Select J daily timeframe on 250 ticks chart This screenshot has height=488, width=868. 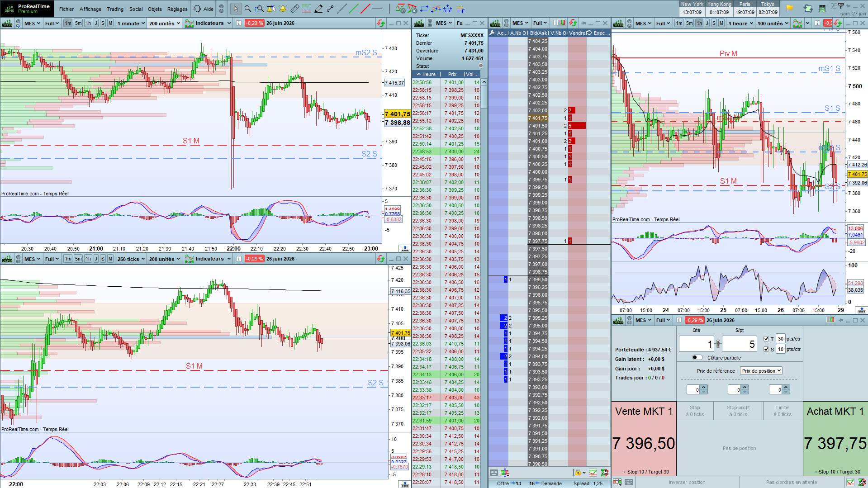click(x=96, y=259)
